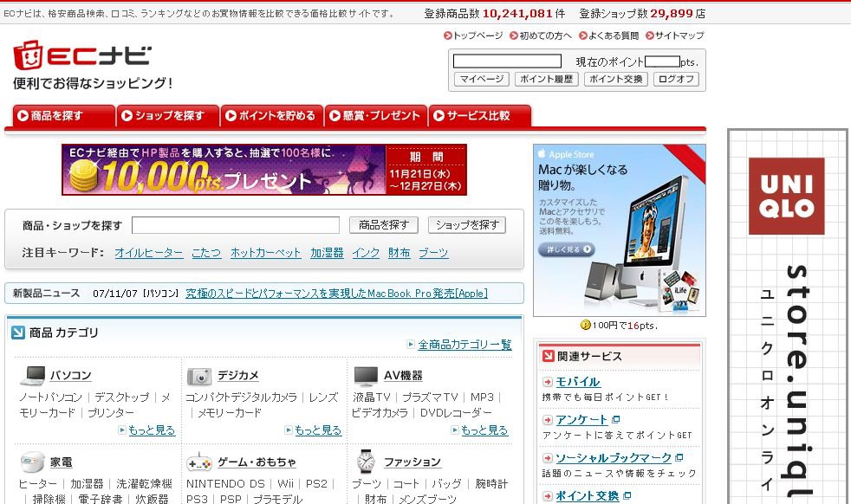851x504 pixels.
Task: Open the HP 10,000pts プレゼント banner
Action: pos(264,169)
